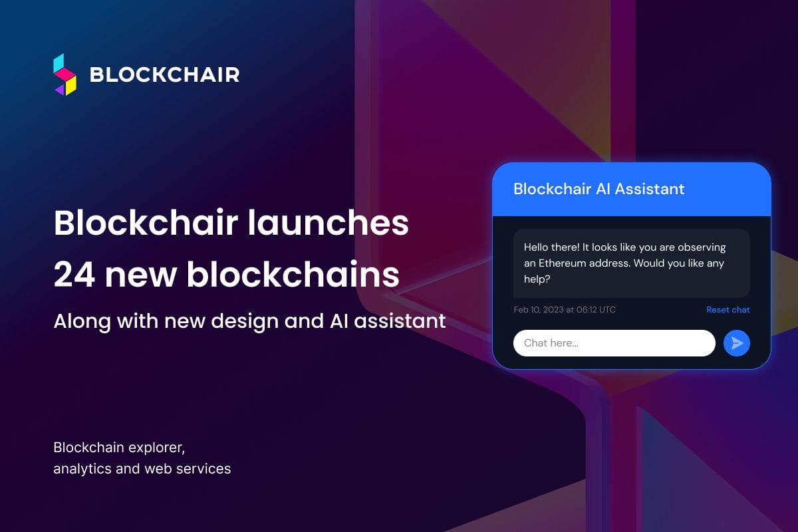Click the assistant's Hello there message bubble
Screen dimensions: 798x532
tap(631, 263)
